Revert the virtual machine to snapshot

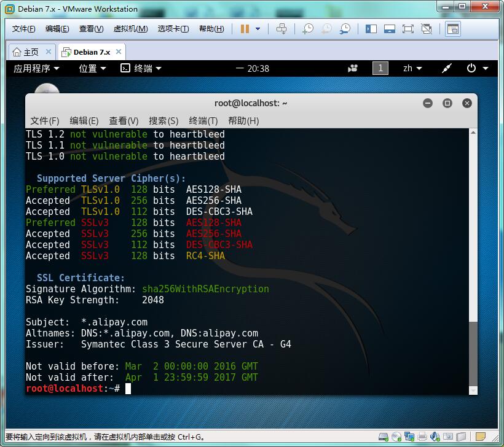[x=326, y=29]
